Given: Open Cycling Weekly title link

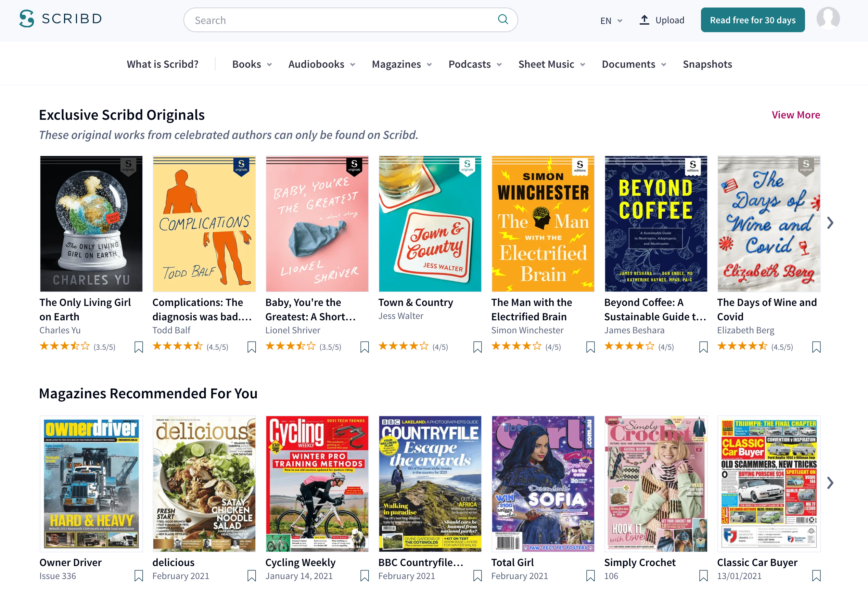Looking at the screenshot, I should click(301, 563).
